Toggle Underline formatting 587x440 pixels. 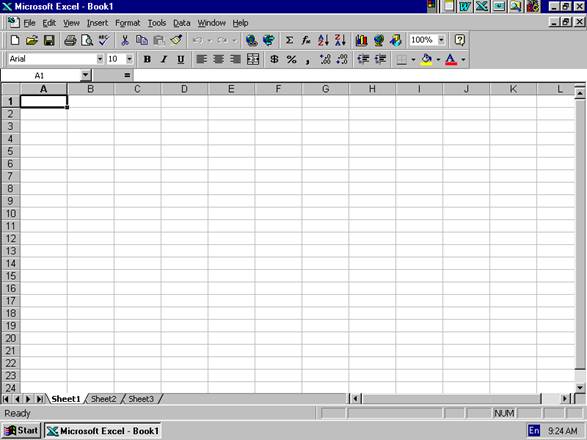[181, 59]
